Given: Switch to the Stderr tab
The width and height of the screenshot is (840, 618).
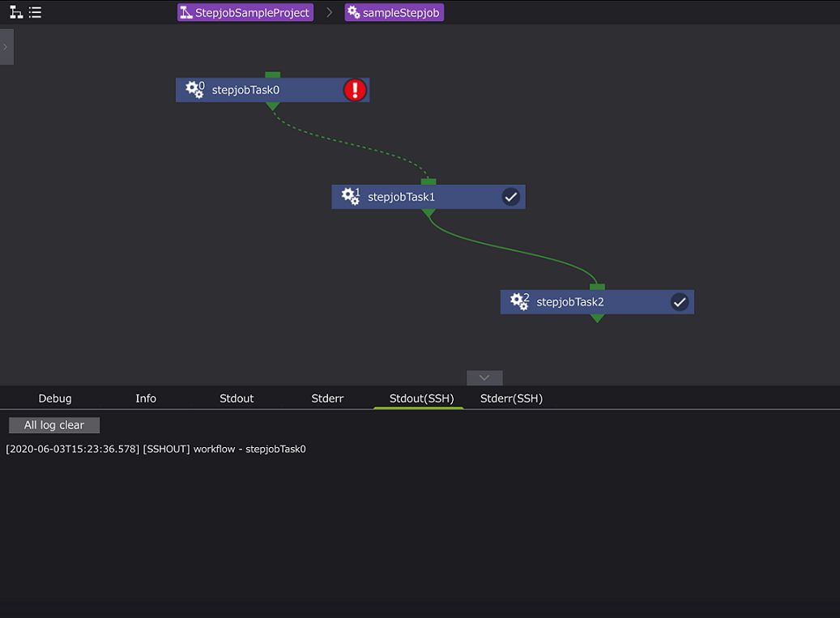Looking at the screenshot, I should pyautogui.click(x=327, y=399).
